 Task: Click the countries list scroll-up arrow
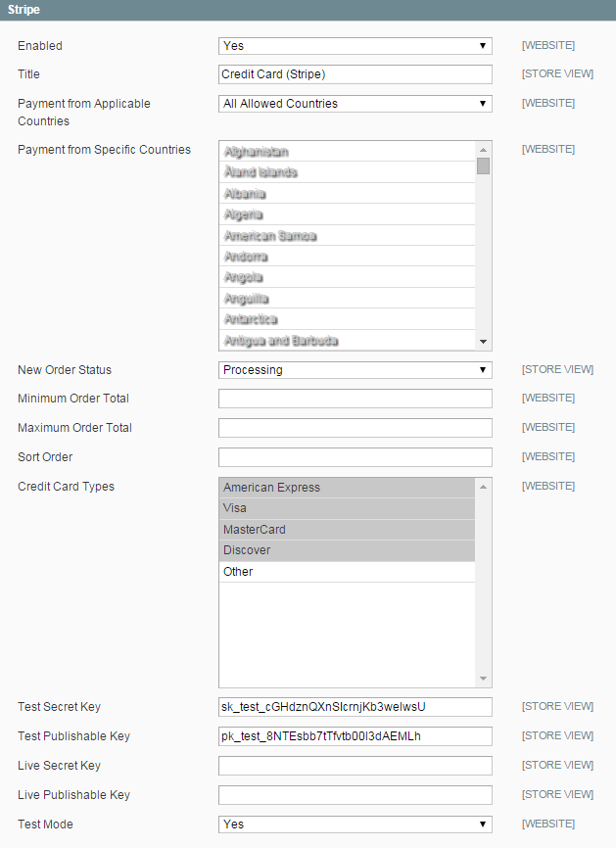(483, 149)
